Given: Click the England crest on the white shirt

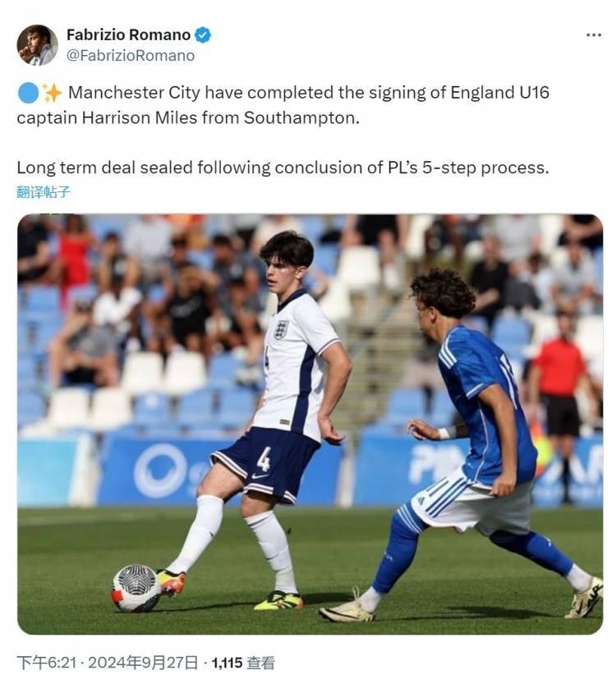Looking at the screenshot, I should point(281,329).
